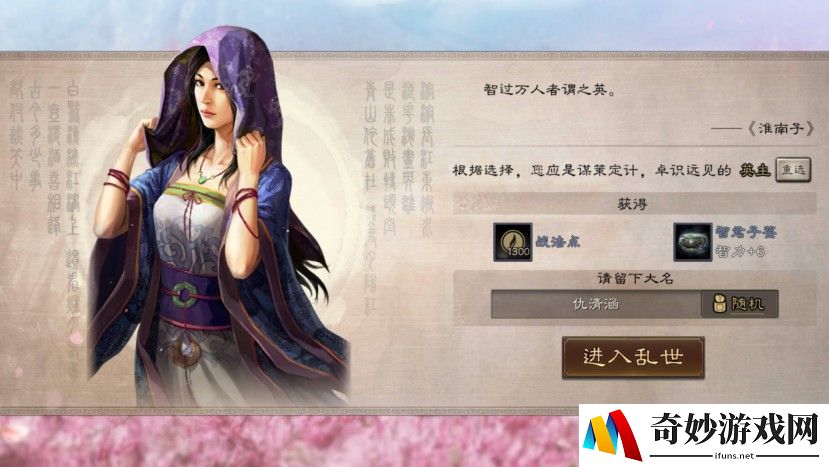Click the 《淮南子》 quote source
Screen dimensions: 829x467
point(780,129)
